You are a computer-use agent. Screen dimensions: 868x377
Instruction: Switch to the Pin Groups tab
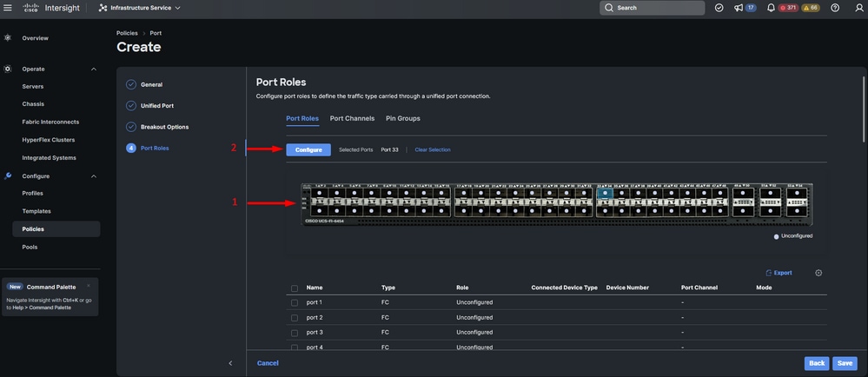point(403,118)
